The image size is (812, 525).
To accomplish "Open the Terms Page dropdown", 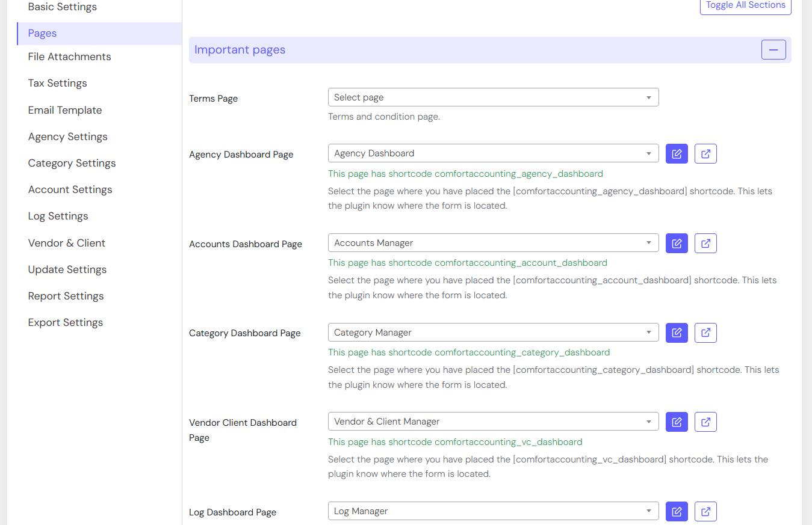I will point(493,97).
